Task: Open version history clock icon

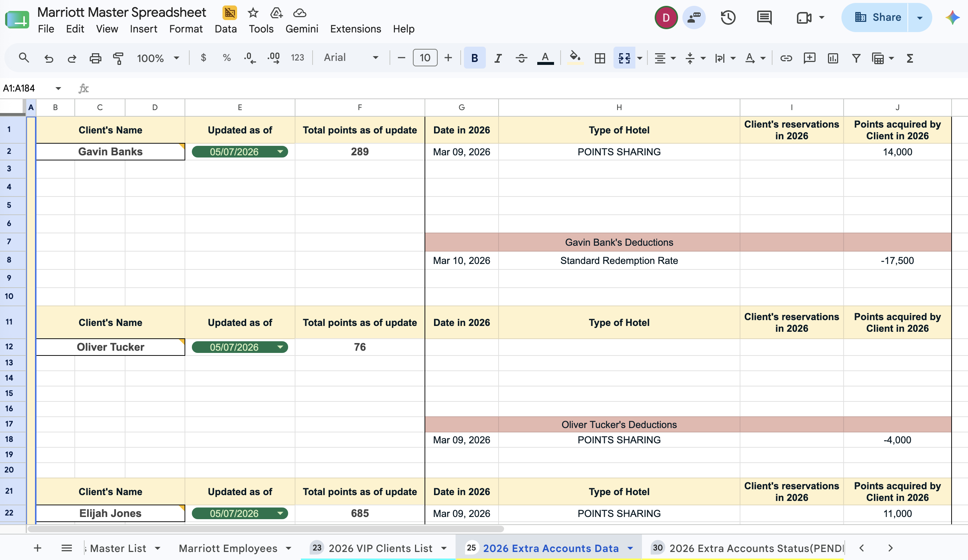Action: 728,17
